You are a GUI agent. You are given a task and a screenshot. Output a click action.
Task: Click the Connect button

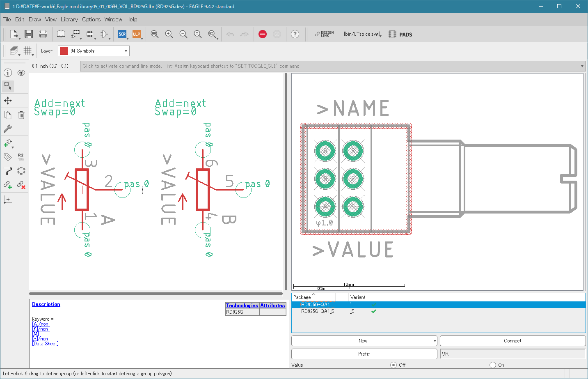(512, 341)
